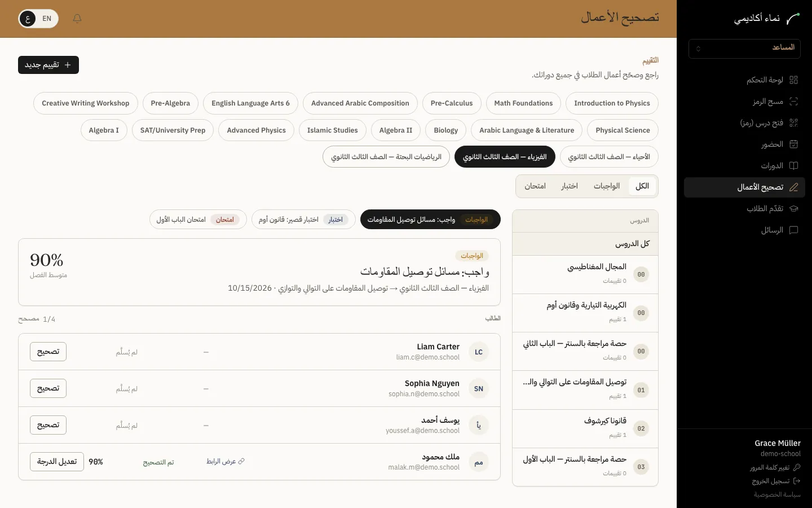
Task: Select assessment واجب: مسائل توصيل المقاومات
Action: pos(430,220)
